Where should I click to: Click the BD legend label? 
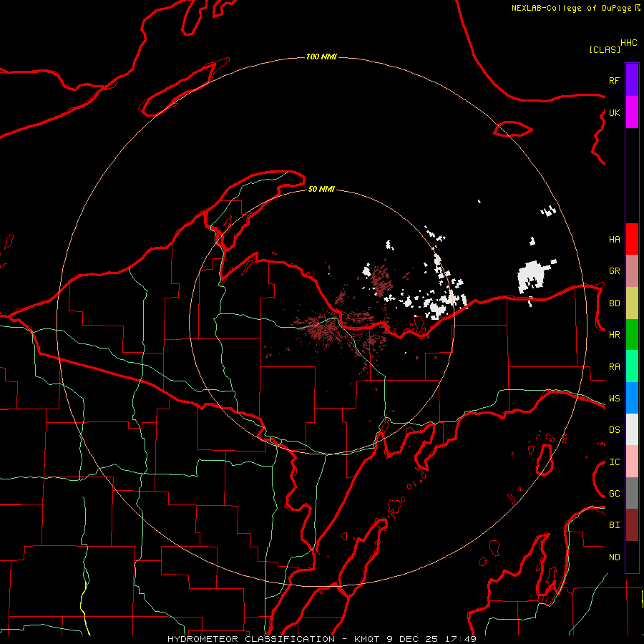pos(615,303)
